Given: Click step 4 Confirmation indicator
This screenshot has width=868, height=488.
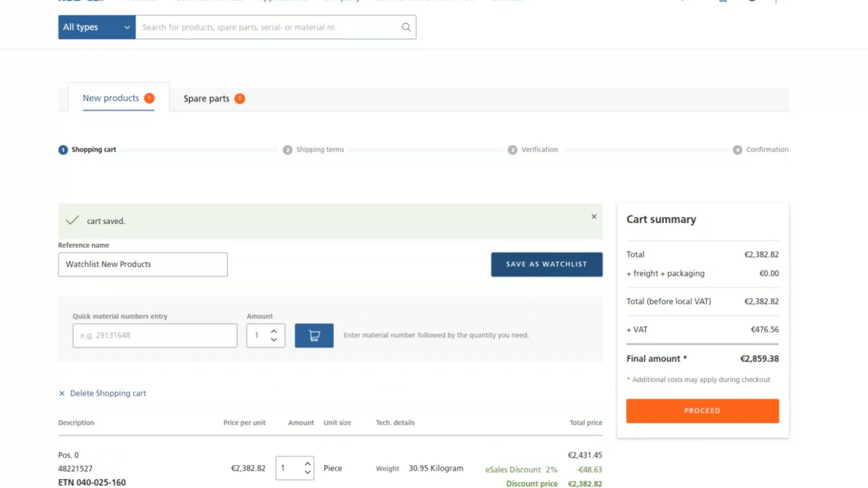Looking at the screenshot, I should tap(737, 150).
